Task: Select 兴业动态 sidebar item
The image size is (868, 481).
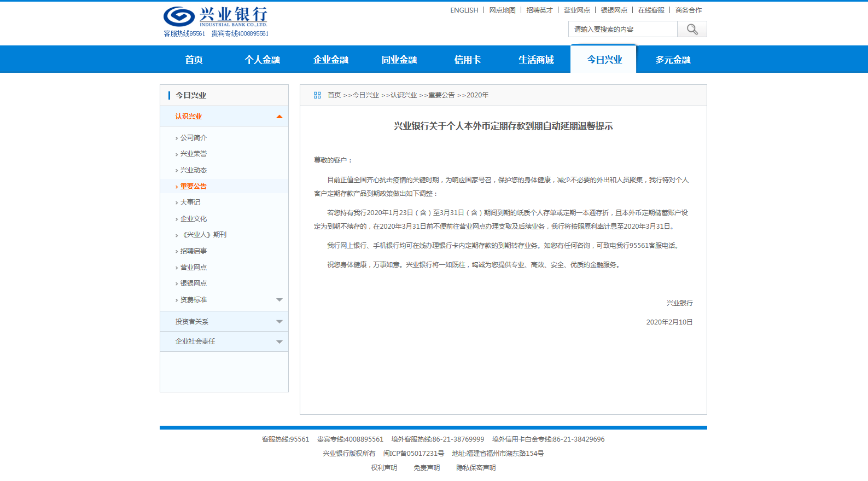Action: [194, 170]
